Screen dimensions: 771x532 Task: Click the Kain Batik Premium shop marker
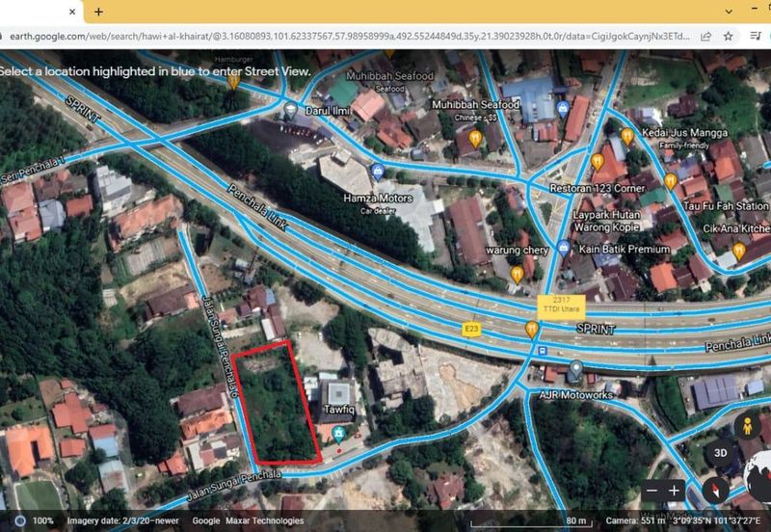coord(564,249)
